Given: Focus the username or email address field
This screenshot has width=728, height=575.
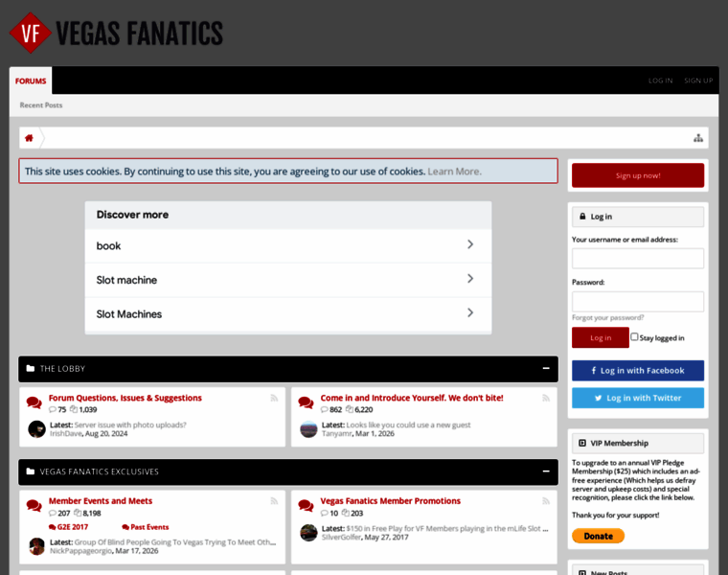Looking at the screenshot, I should 638,258.
